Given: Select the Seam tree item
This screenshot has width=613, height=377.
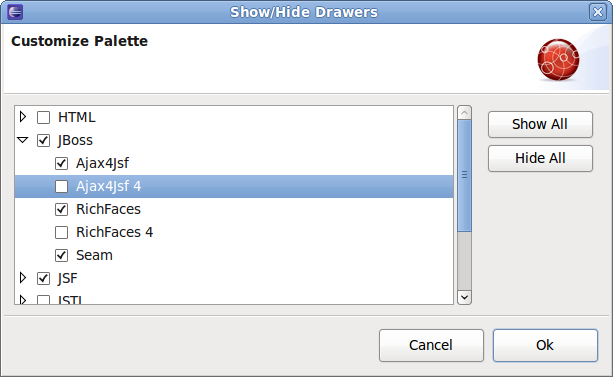Looking at the screenshot, I should 94,255.
